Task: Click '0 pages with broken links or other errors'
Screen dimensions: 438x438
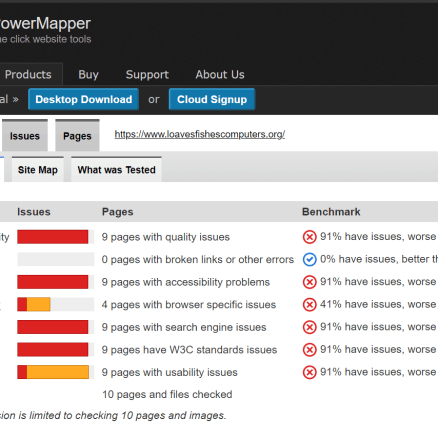Action: [198, 259]
